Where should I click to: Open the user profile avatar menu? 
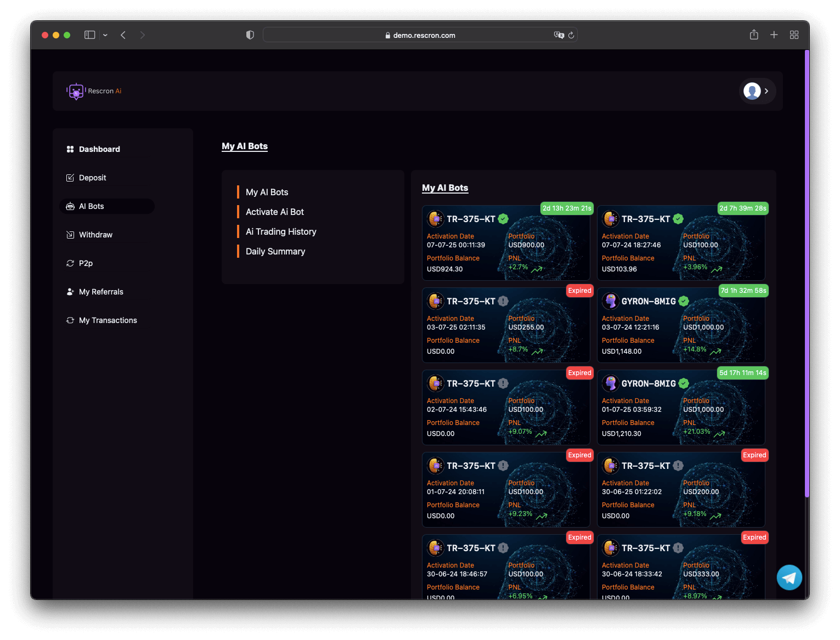[756, 91]
